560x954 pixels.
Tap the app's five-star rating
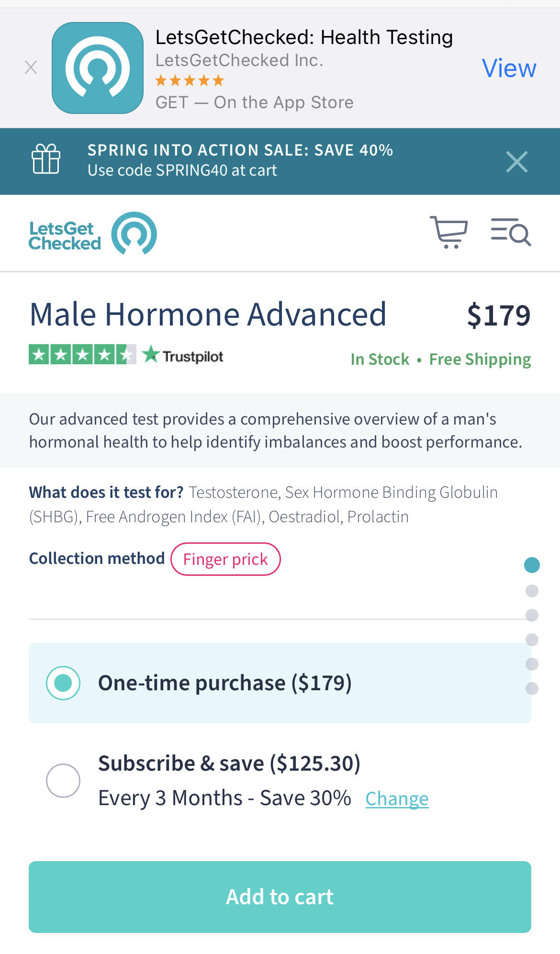190,81
